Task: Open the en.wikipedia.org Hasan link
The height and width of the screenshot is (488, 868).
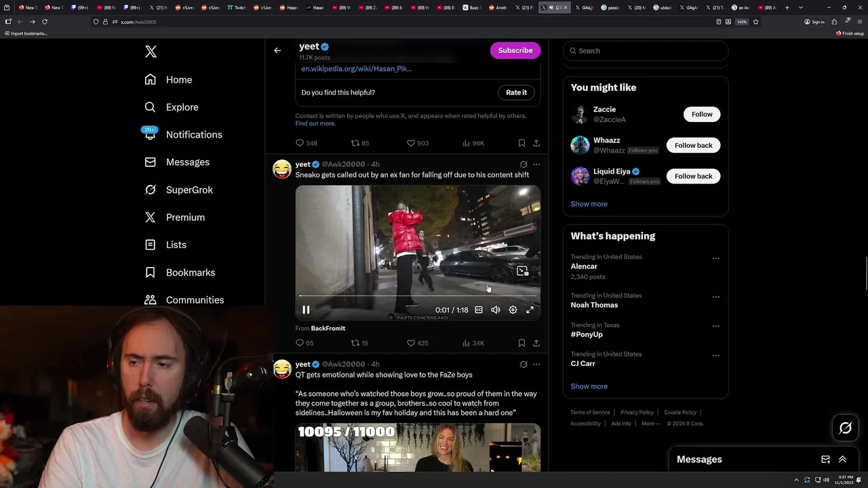Action: coord(357,68)
